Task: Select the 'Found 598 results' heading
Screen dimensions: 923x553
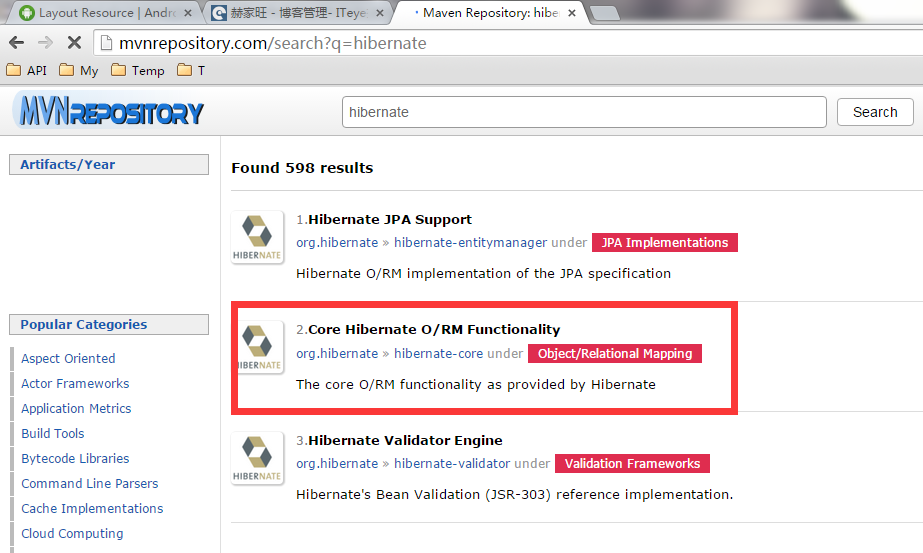Action: (302, 168)
